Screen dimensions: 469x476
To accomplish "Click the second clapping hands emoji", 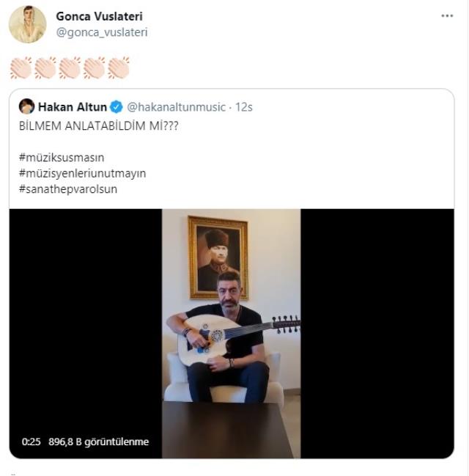I will pos(45,67).
